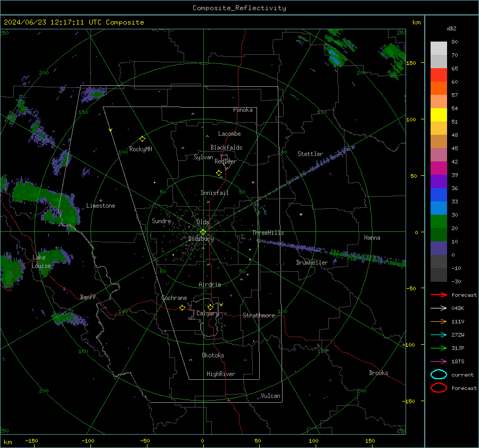Click the Blackfalds city label

pyautogui.click(x=226, y=148)
